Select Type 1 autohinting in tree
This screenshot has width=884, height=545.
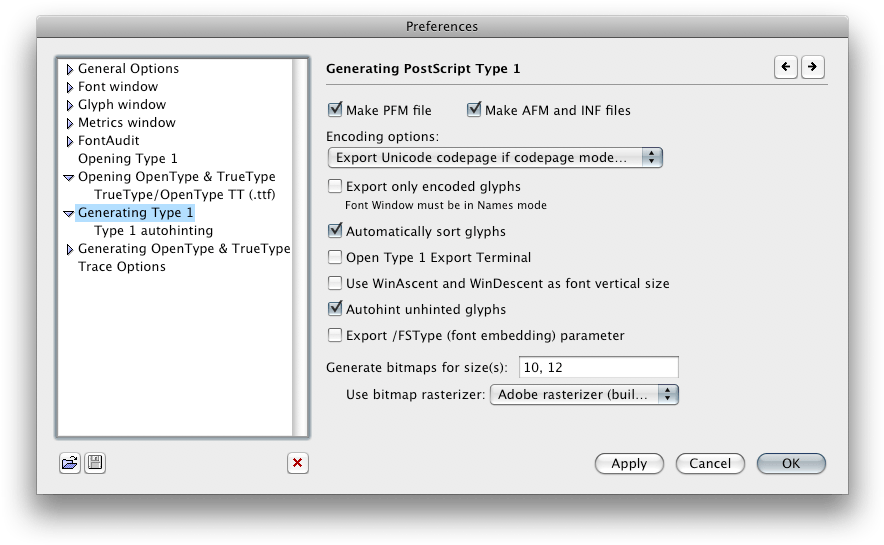pos(153,231)
